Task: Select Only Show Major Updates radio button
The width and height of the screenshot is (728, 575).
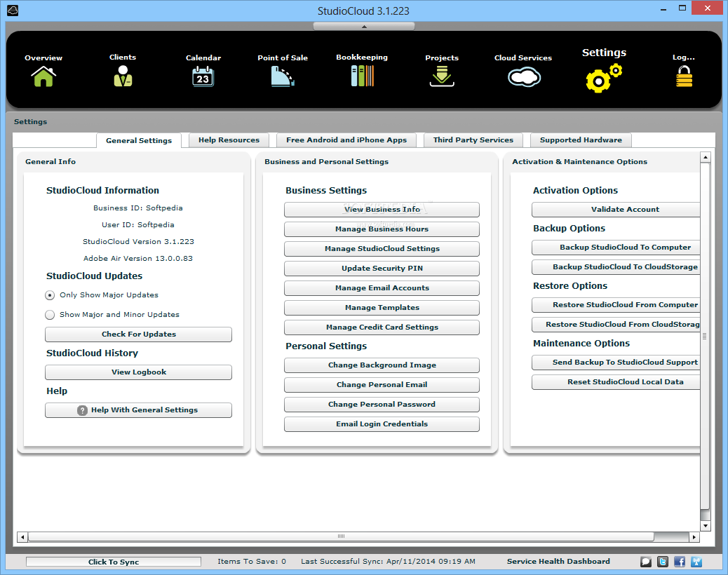Action: click(x=50, y=295)
